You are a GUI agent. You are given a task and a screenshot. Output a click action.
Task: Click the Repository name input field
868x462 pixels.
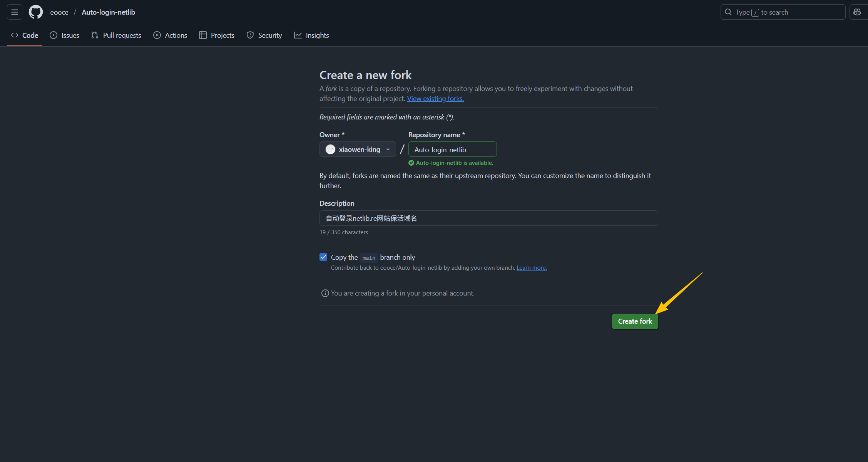(452, 150)
